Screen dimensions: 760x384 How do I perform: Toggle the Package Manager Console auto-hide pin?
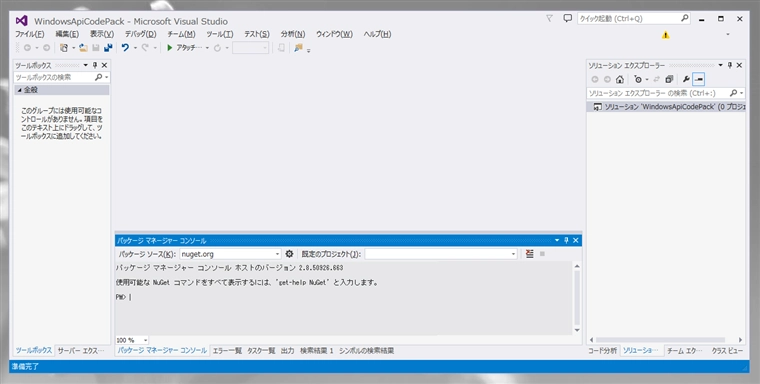coord(566,240)
